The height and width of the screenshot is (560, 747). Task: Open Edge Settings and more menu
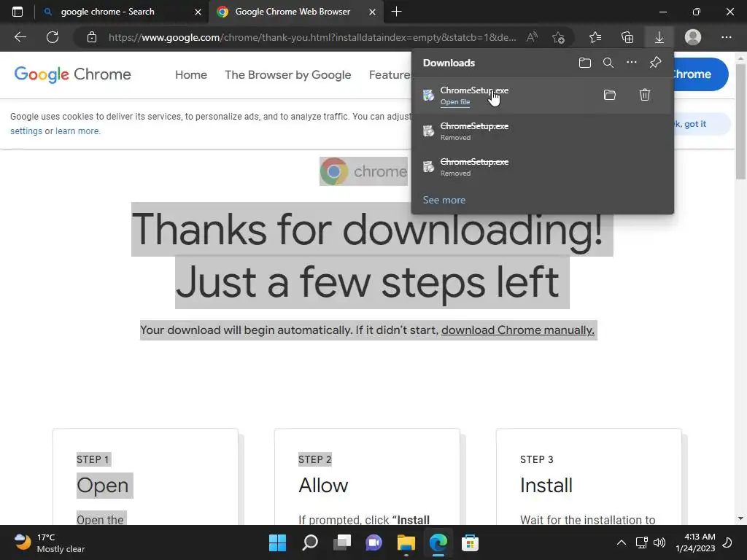726,37
